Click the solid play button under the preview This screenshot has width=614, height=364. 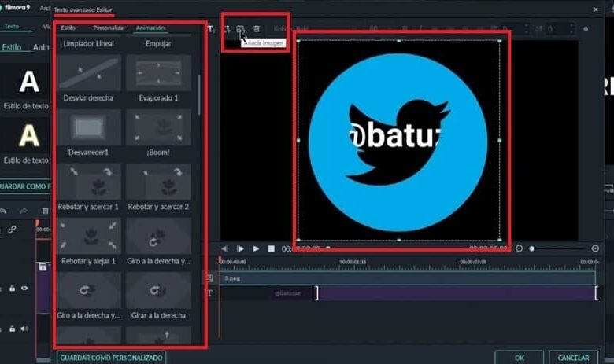point(256,248)
